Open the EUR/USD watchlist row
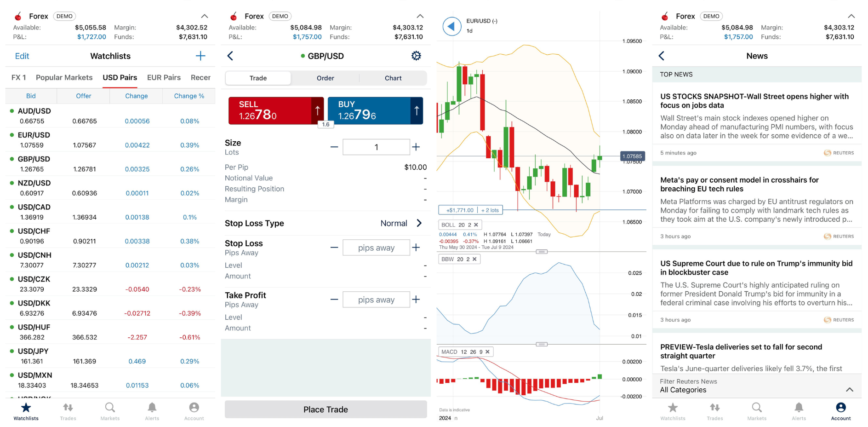The height and width of the screenshot is (427, 868). point(110,140)
